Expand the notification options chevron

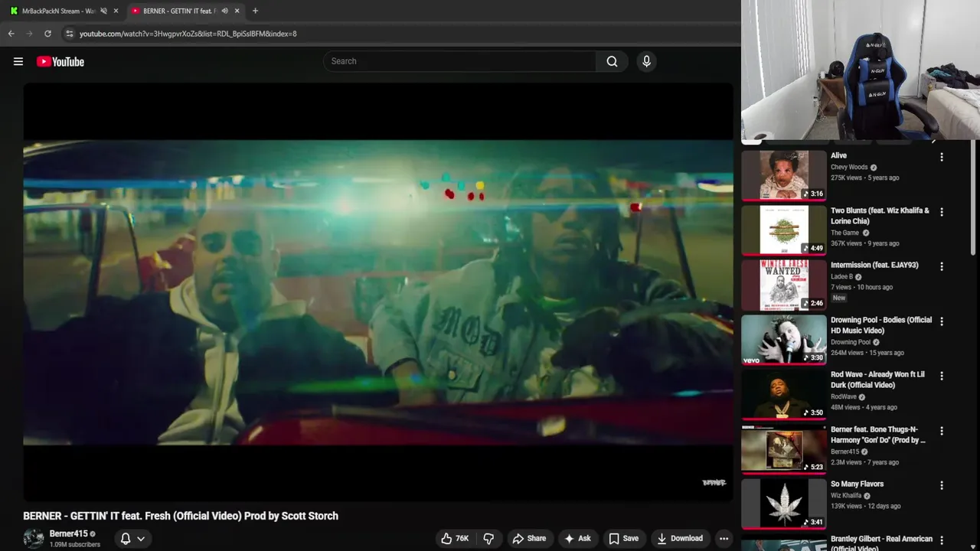pos(141,539)
